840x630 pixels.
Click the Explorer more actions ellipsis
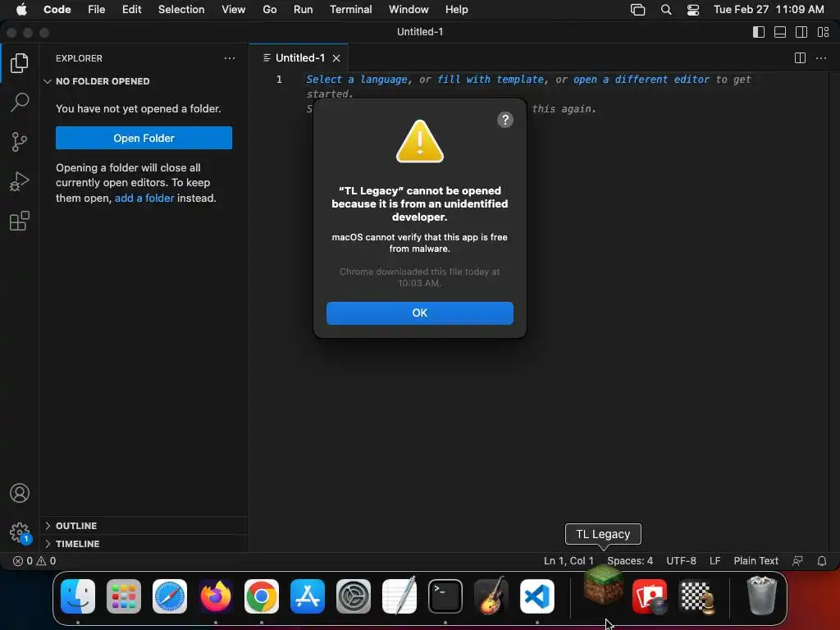coord(230,58)
